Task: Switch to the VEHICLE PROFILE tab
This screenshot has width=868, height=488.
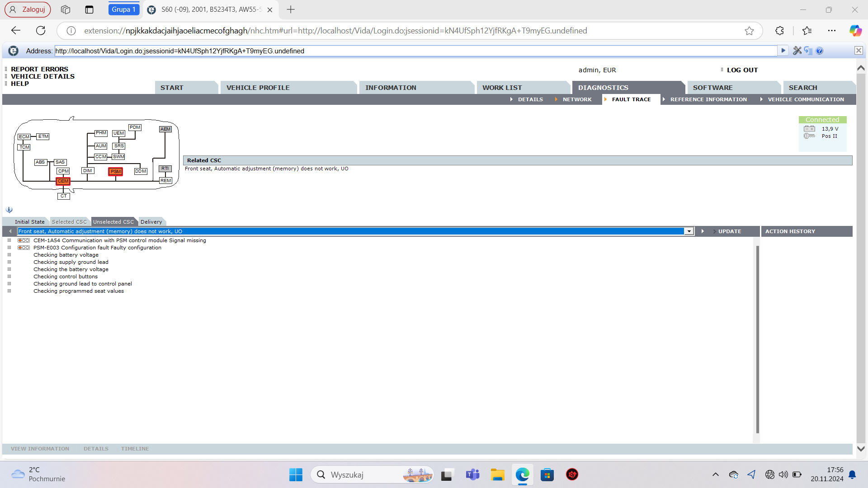Action: click(x=258, y=88)
